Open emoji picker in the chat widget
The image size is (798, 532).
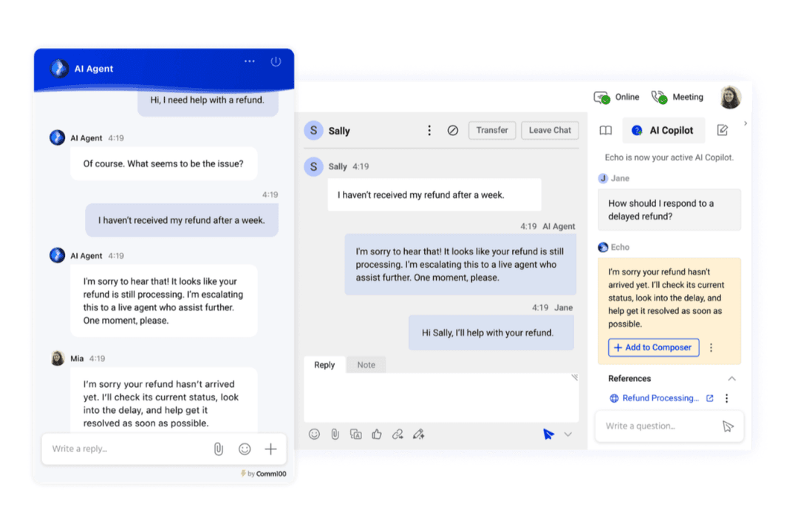tap(245, 449)
